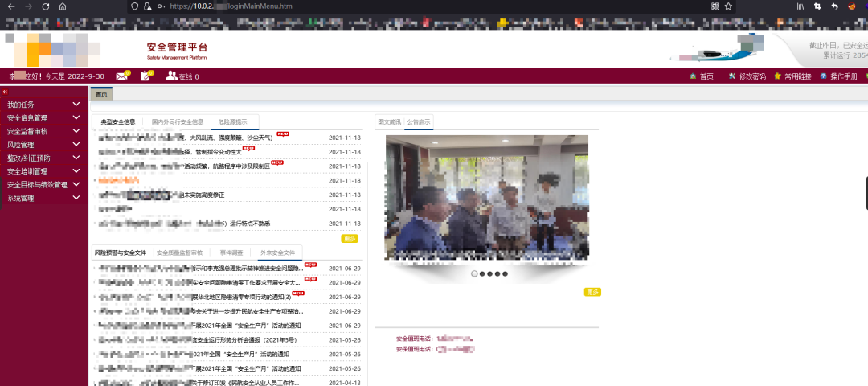Click the curved back-arrow toolbar icon
868x386 pixels.
coord(835,6)
